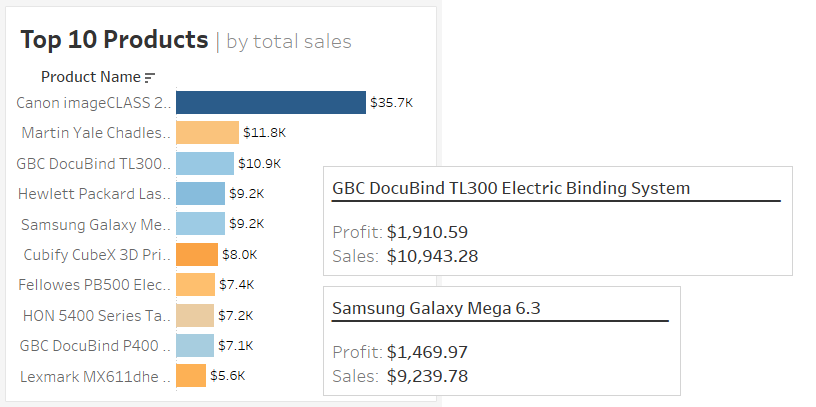Viewport: 816px width, 407px height.
Task: Select the Lexmark MX611dhe bar
Action: [190, 376]
